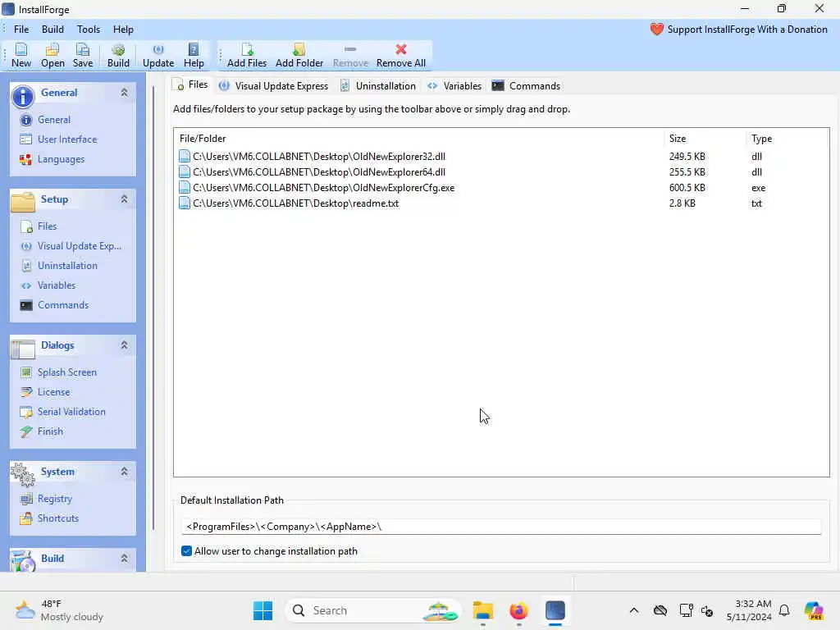Open Commands in sidebar
This screenshot has height=630, width=840.
(x=62, y=305)
